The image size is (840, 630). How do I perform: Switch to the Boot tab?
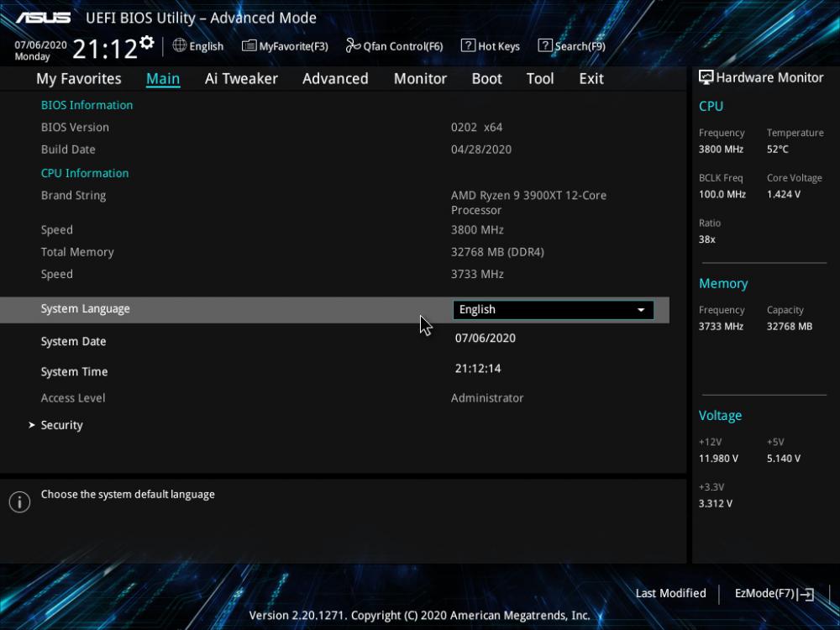(x=486, y=79)
